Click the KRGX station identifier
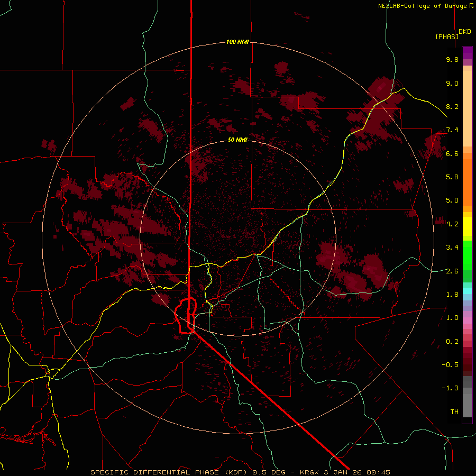476x476 pixels. [x=310, y=472]
